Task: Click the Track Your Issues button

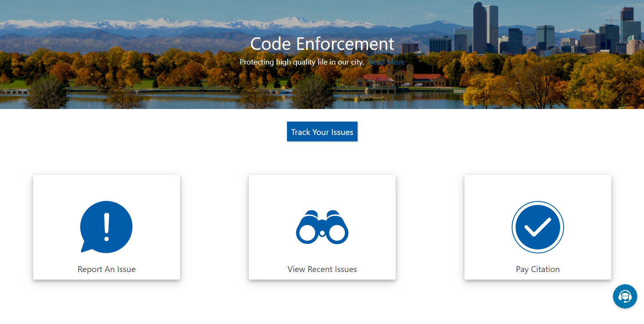Action: (x=322, y=131)
